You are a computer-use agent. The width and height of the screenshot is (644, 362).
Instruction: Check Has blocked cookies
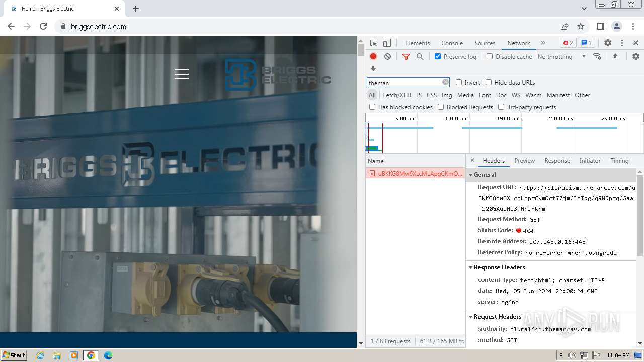(x=372, y=107)
